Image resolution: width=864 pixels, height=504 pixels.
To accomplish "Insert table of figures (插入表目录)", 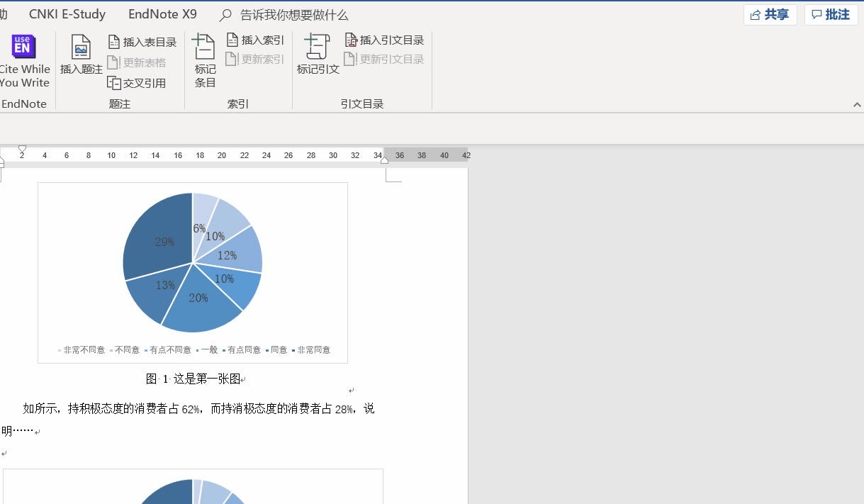I will (x=142, y=41).
